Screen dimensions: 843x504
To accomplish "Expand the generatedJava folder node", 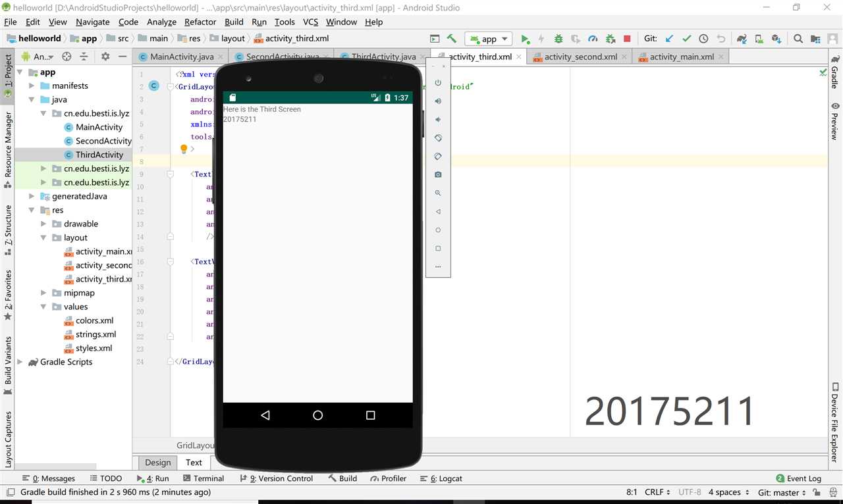I will click(32, 197).
